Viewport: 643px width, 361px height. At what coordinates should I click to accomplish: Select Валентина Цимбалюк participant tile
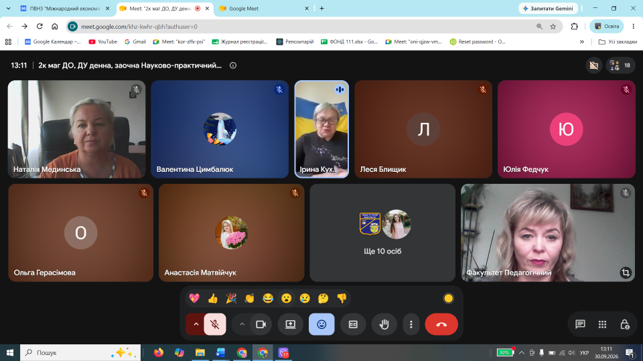(220, 129)
